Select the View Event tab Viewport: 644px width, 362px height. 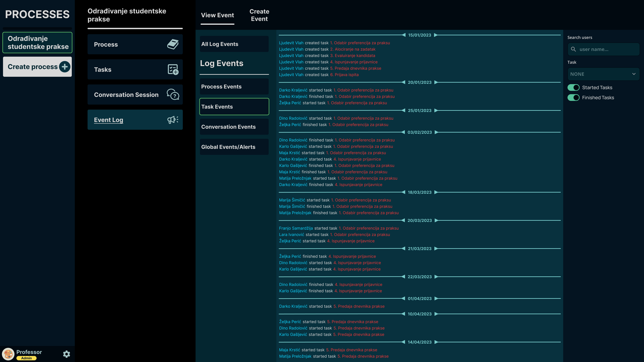(x=217, y=15)
